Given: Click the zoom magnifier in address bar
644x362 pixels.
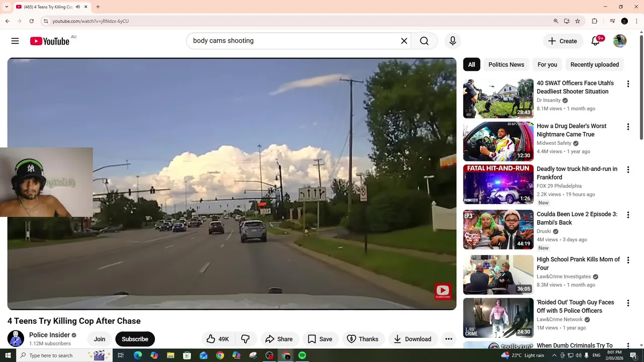Looking at the screenshot, I should pos(556,21).
